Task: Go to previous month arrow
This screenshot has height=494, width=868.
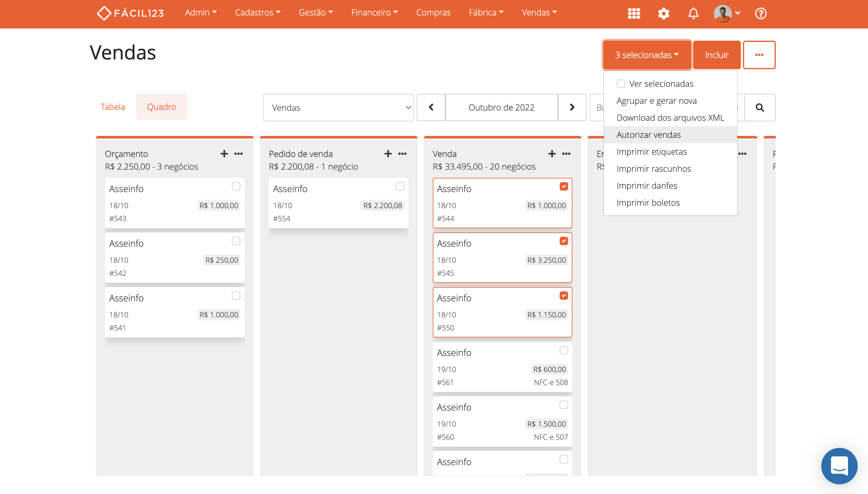Action: pyautogui.click(x=431, y=107)
